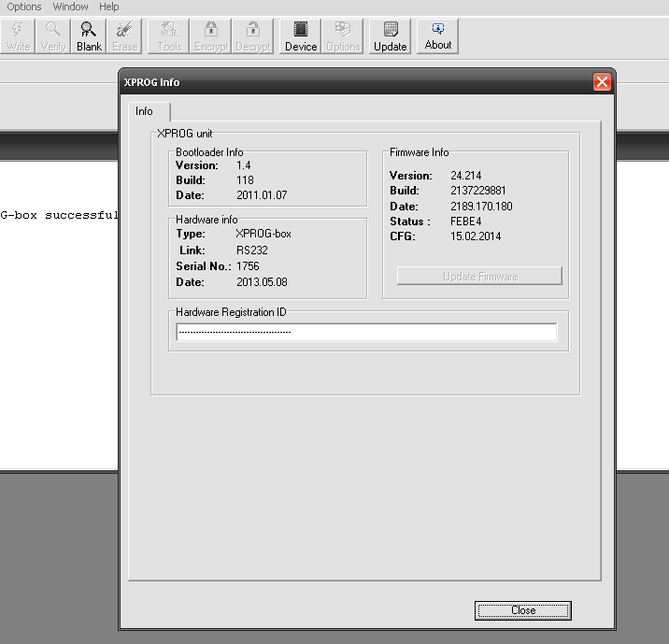Click bootloader date 2011.01.07

point(262,195)
